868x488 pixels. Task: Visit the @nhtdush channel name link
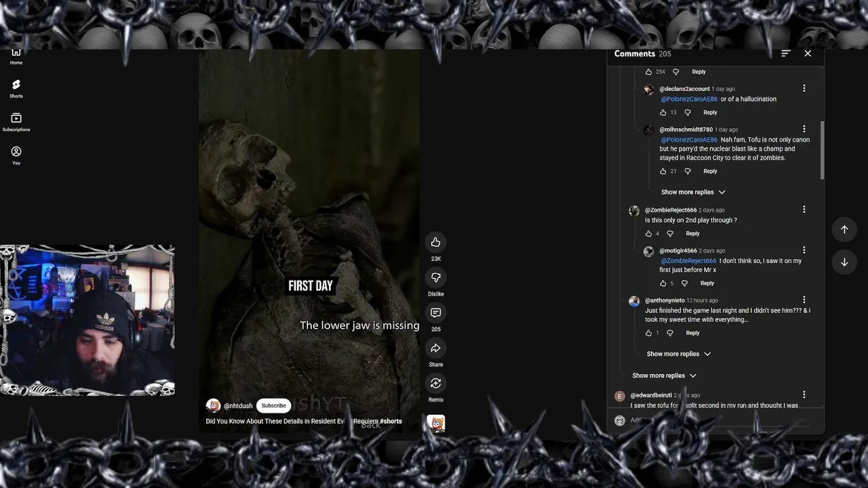pos(238,406)
